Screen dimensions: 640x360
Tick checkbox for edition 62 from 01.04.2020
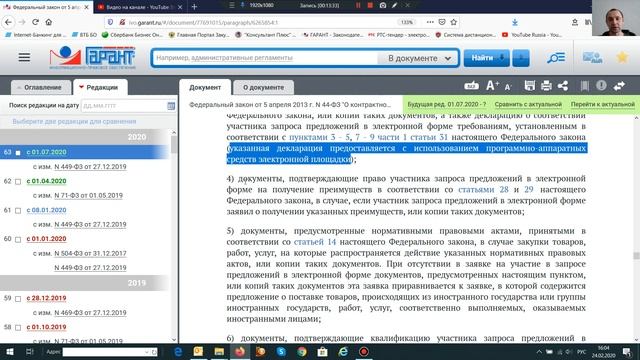[18, 182]
